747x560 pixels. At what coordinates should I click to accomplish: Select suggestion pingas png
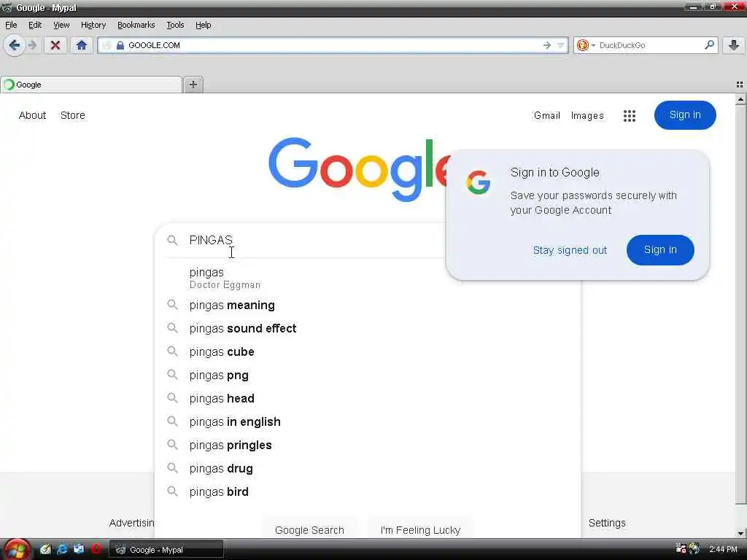tap(368, 376)
